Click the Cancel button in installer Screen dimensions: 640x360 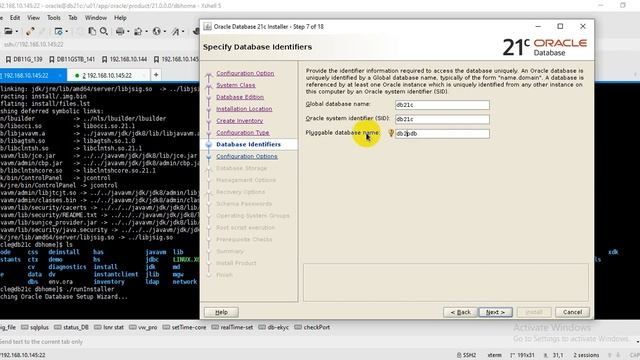pos(572,312)
